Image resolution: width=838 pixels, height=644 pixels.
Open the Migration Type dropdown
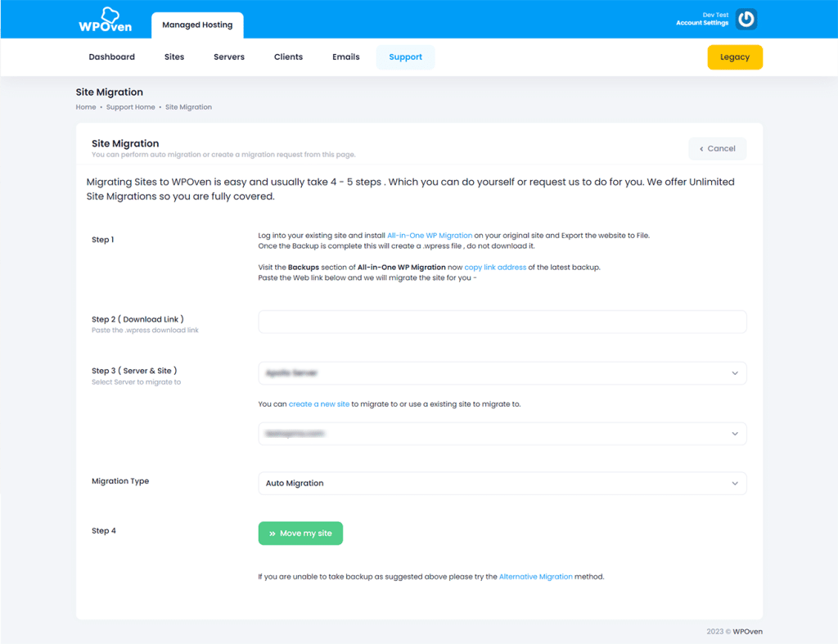pos(502,483)
